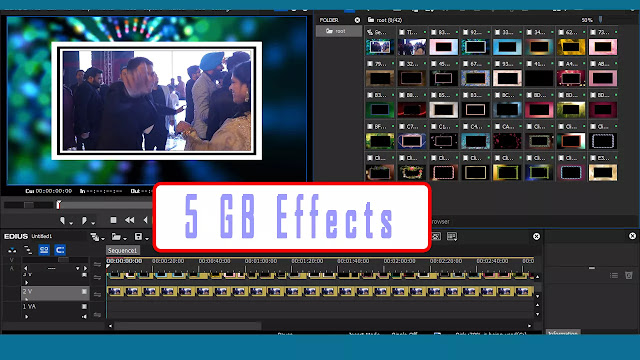
Task: Open the New Sequence dropdown arrow
Action: (103, 238)
